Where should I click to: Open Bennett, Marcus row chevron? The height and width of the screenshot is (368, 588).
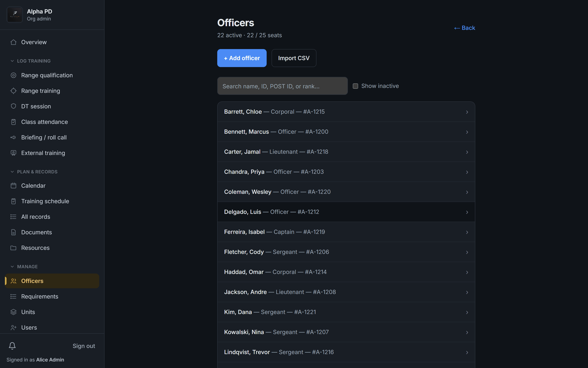[x=467, y=132]
